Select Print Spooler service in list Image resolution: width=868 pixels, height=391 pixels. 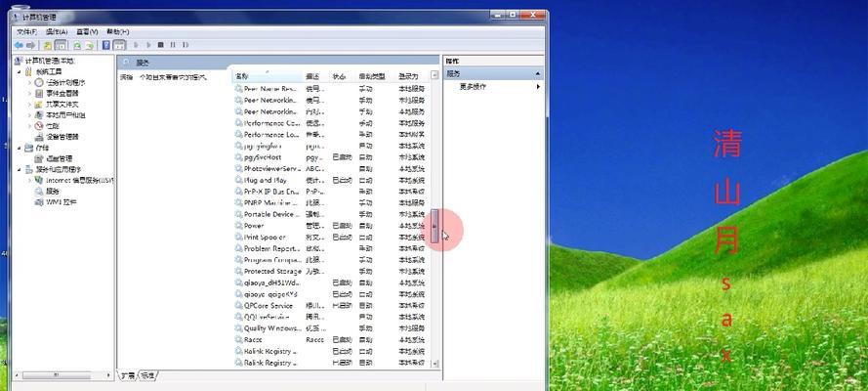click(x=265, y=237)
